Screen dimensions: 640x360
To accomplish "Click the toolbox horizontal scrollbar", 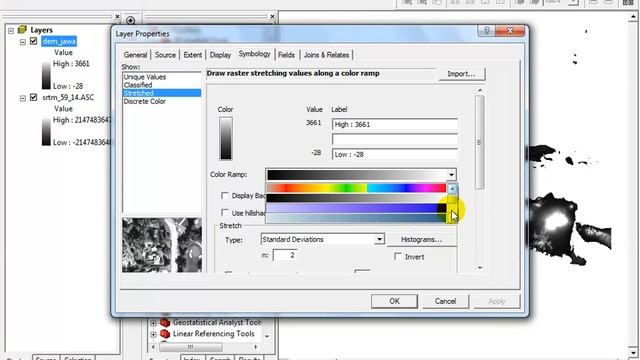I will (191, 347).
